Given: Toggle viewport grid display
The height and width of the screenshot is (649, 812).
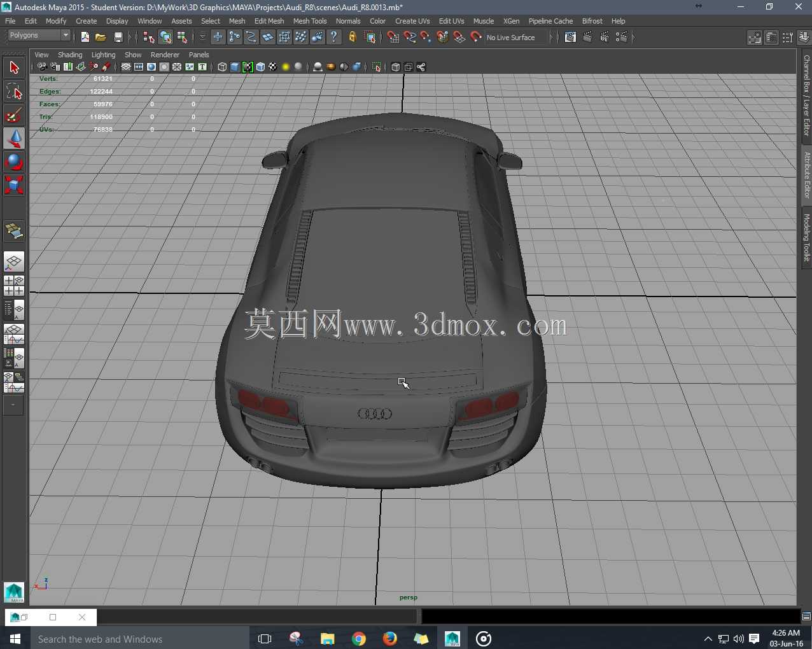Looking at the screenshot, I should [x=126, y=67].
